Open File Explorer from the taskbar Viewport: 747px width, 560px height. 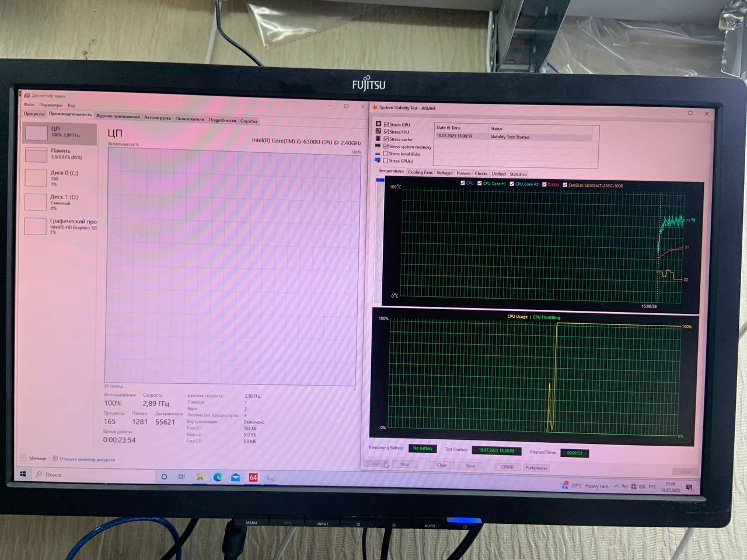[x=200, y=477]
